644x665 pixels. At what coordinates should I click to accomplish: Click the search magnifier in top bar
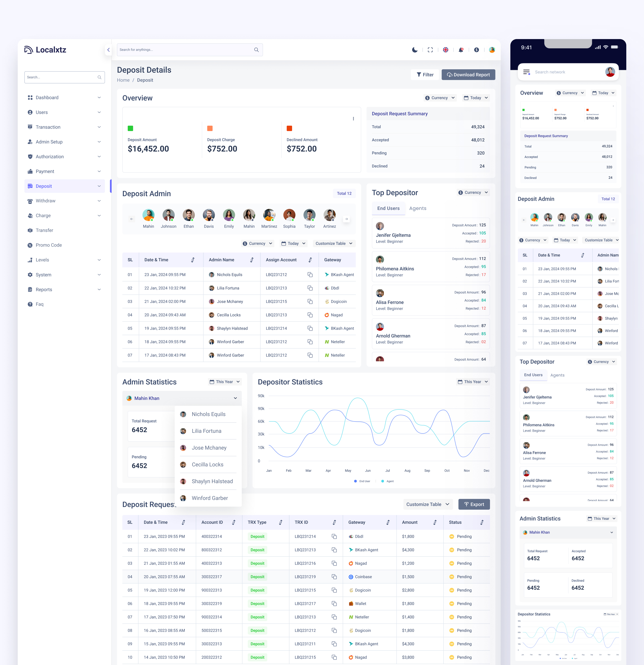click(256, 50)
